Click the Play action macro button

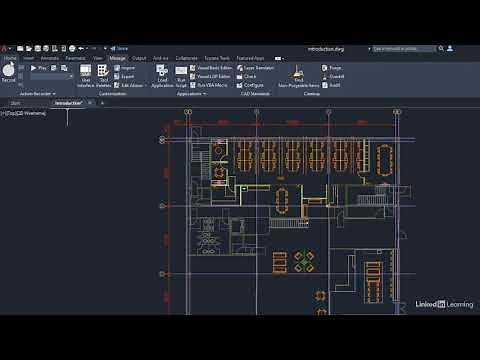tap(38, 68)
